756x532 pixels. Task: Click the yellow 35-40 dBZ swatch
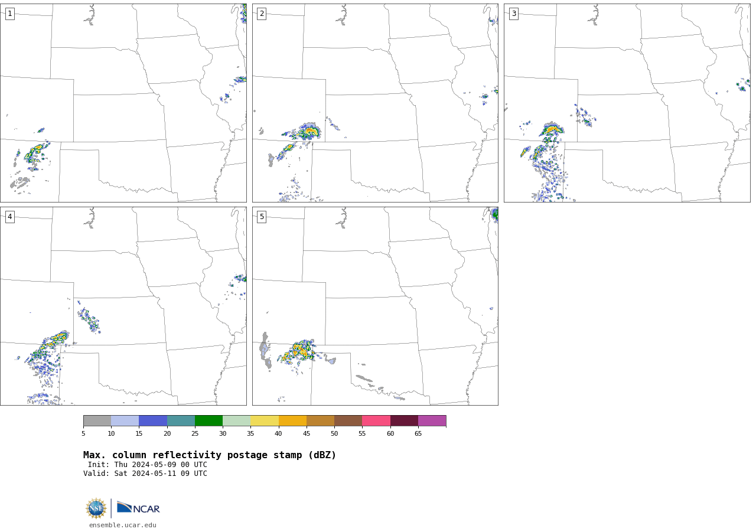coord(265,420)
